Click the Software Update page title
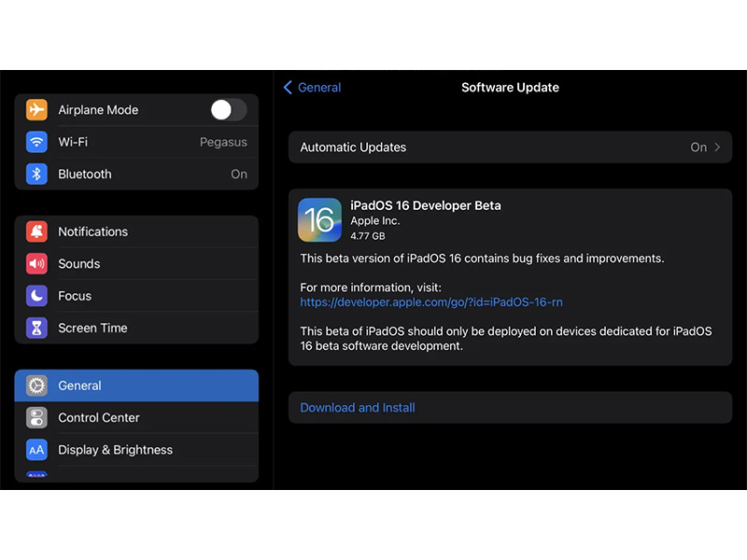This screenshot has height=560, width=747. 510,87
